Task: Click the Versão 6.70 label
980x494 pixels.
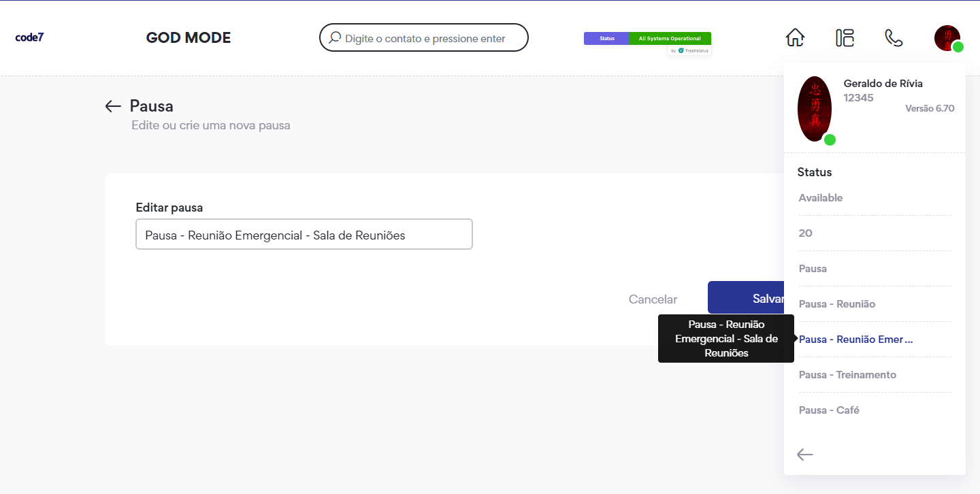Action: (930, 108)
